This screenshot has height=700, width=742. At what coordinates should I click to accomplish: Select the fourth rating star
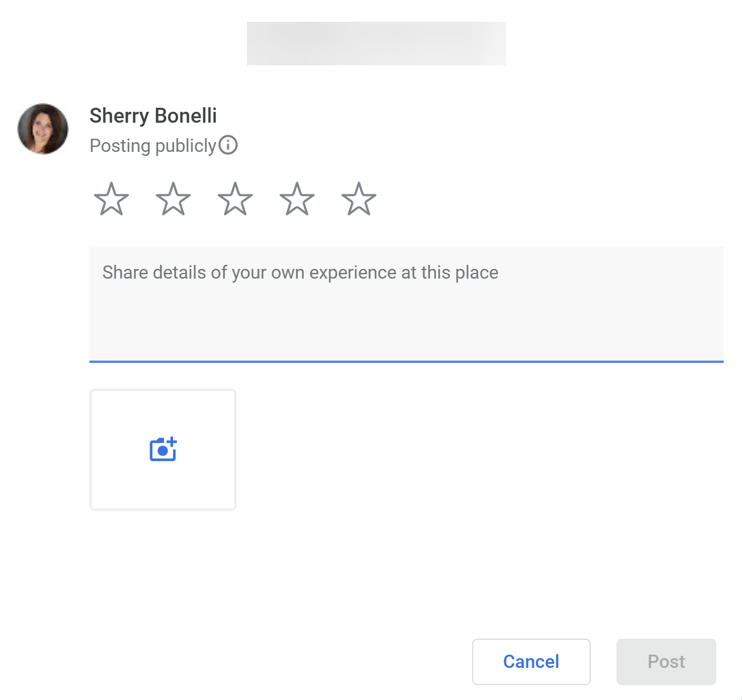click(297, 200)
